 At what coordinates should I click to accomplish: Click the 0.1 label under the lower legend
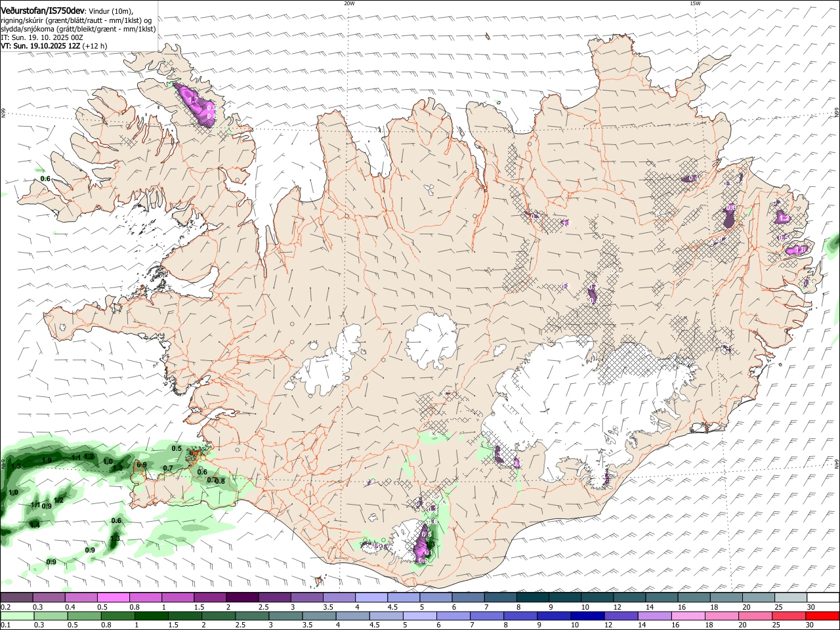tap(5, 625)
